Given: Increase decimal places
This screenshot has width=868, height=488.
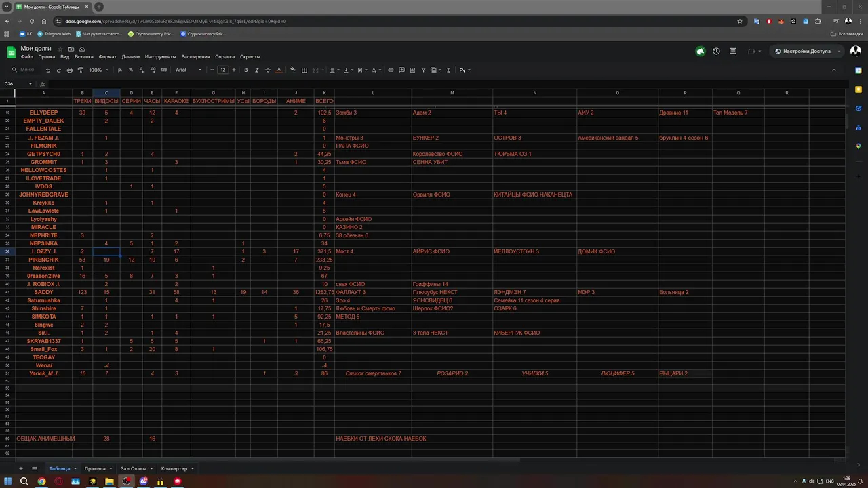Looking at the screenshot, I should (153, 70).
